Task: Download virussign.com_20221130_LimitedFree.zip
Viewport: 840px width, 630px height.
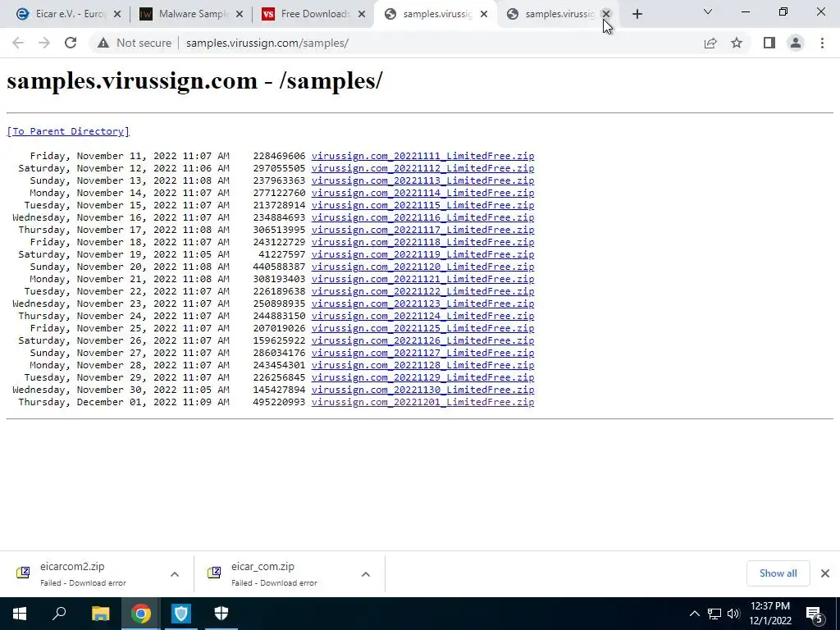Action: click(422, 390)
